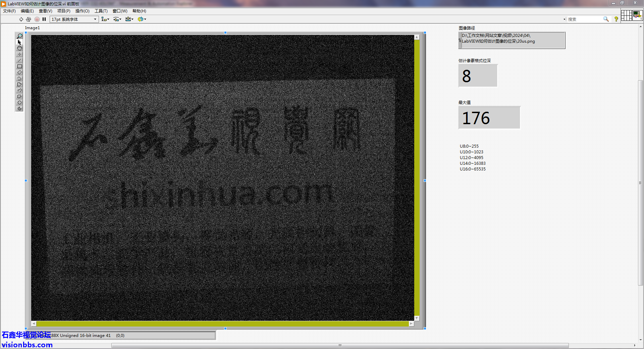
Task: Open the 文件(F) menu
Action: 9,11
